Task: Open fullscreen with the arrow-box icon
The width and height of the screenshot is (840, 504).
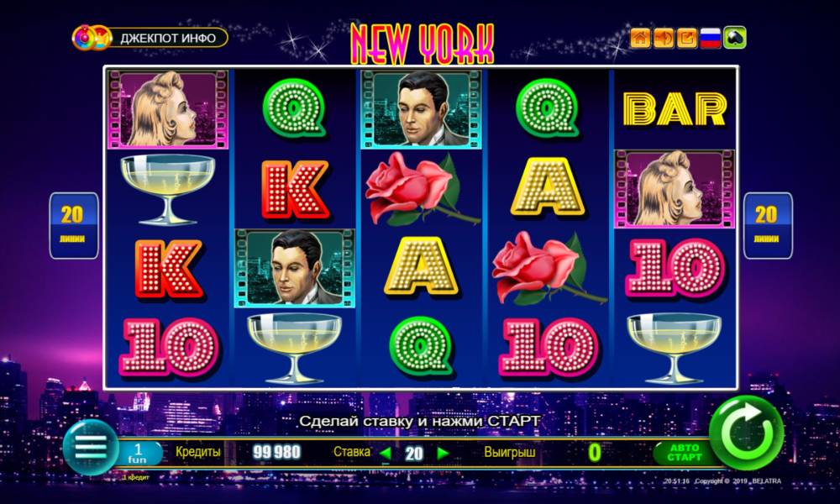Action: [686, 38]
